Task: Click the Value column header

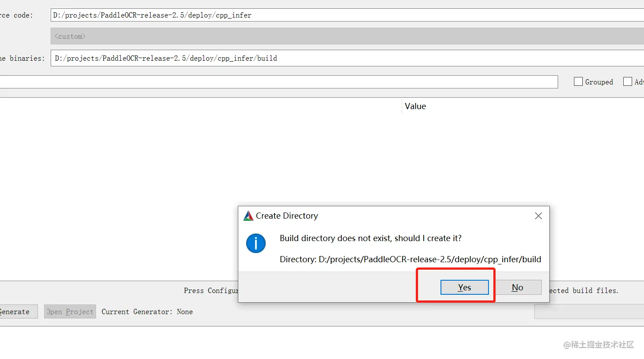Action: (x=415, y=106)
